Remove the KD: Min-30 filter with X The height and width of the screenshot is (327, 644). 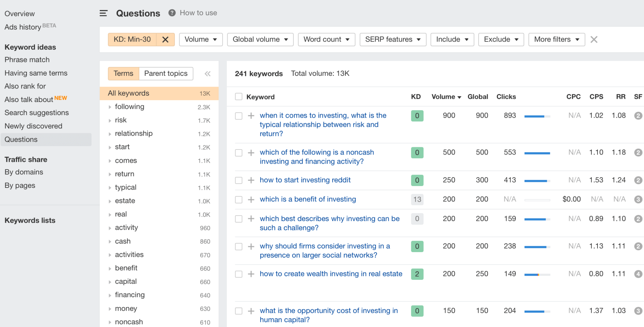(165, 40)
